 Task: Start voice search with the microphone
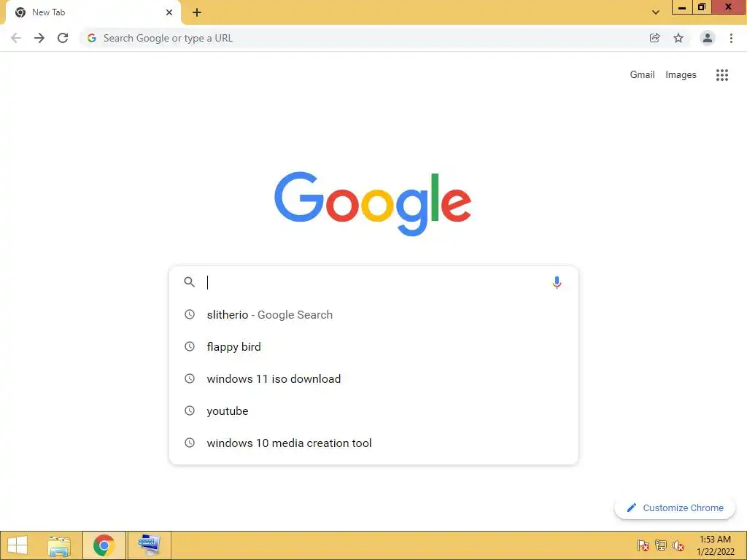pyautogui.click(x=557, y=282)
